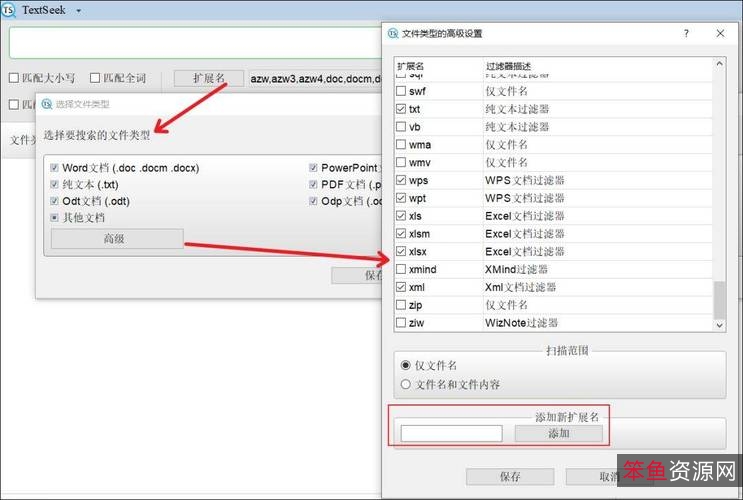Click the 添加 button
The height and width of the screenshot is (500, 743).
(559, 433)
